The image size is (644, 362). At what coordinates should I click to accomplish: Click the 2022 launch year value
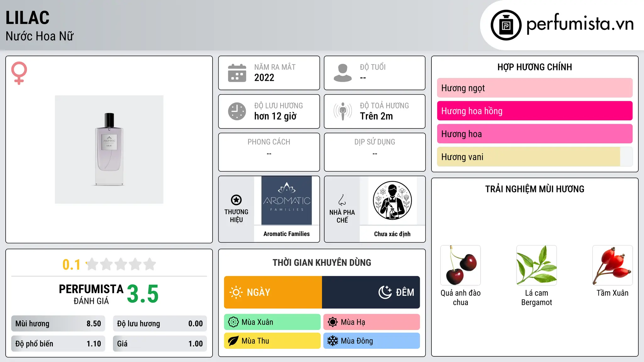tap(264, 78)
